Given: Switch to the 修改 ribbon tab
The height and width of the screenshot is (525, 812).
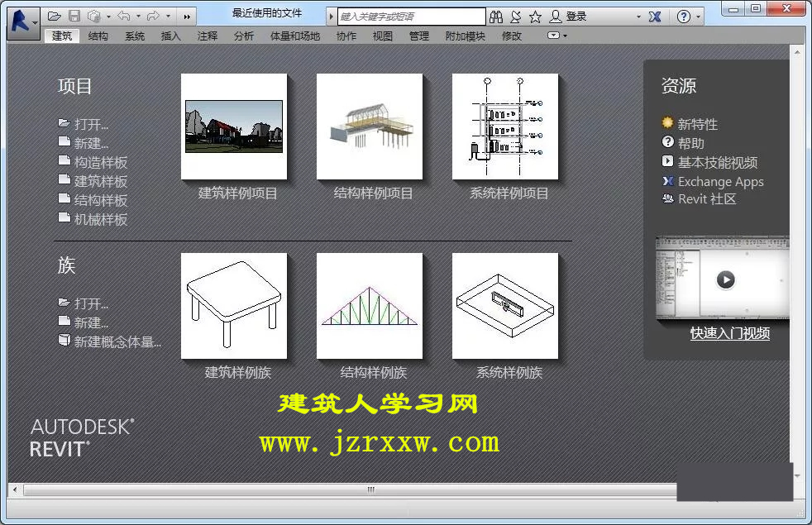Looking at the screenshot, I should [512, 36].
